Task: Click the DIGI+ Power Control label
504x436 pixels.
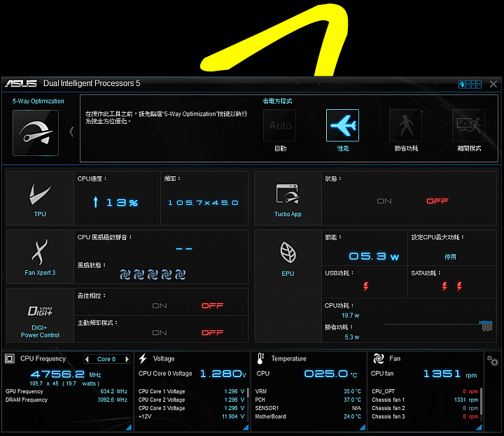Action: (x=40, y=331)
